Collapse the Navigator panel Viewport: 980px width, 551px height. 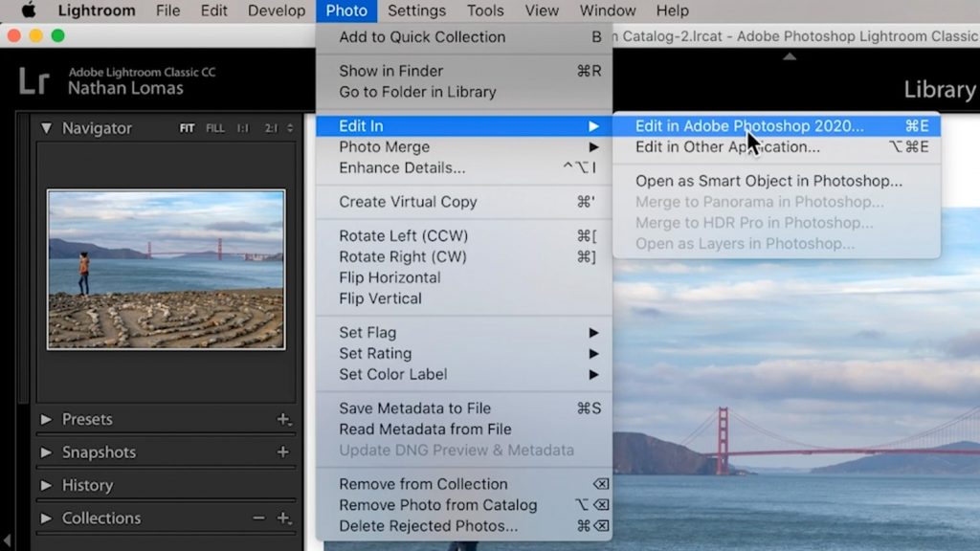tap(46, 128)
